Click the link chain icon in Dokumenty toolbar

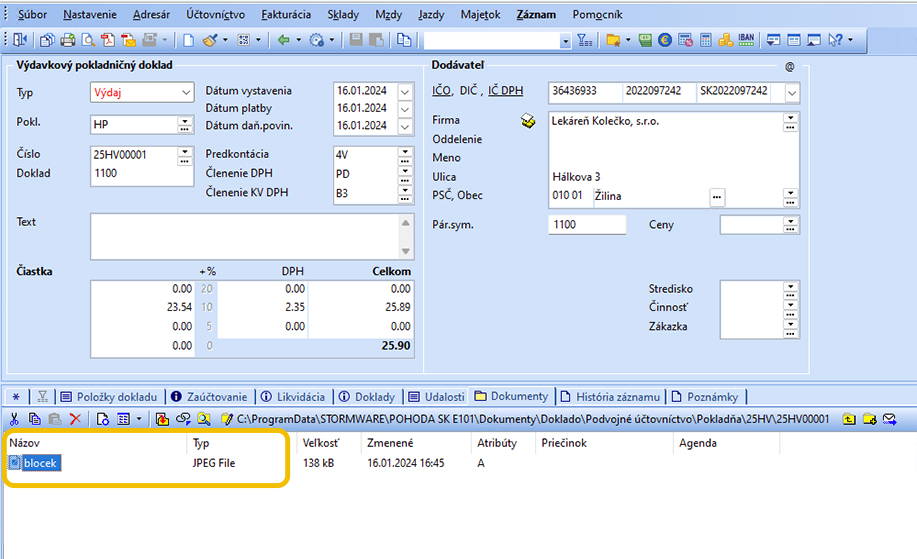pos(183,419)
